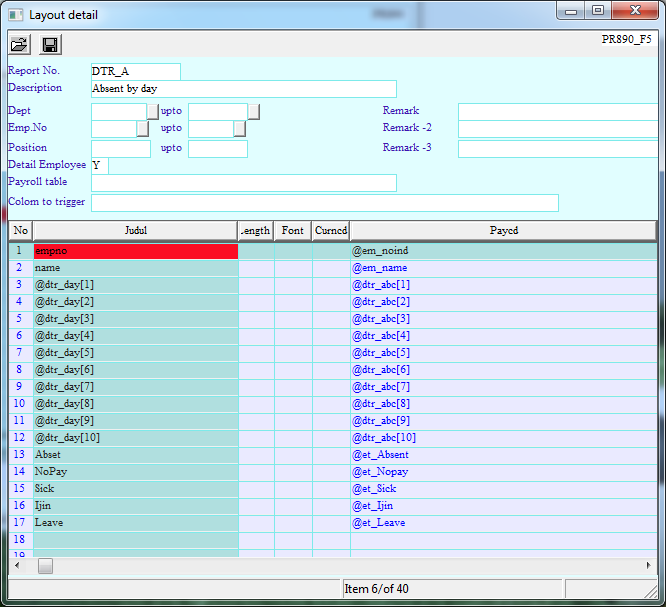Open lookup beside the first Dept field
666x607 pixels.
click(153, 111)
